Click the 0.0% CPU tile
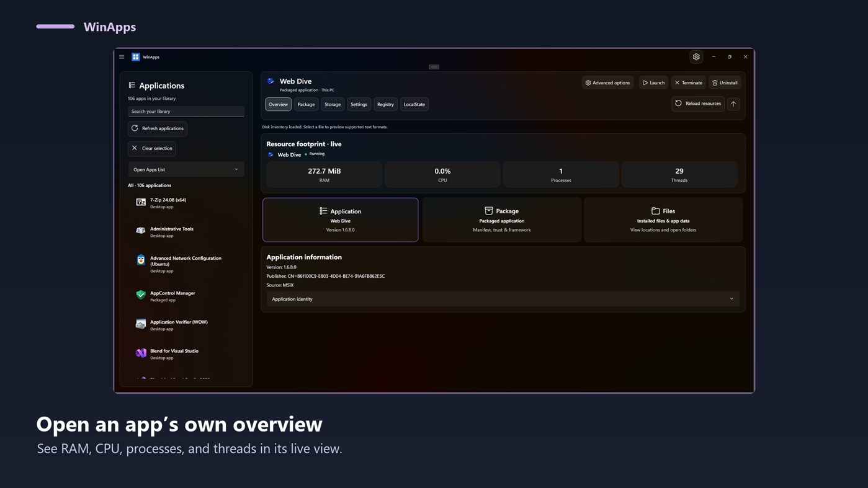The width and height of the screenshot is (868, 488). 442,174
